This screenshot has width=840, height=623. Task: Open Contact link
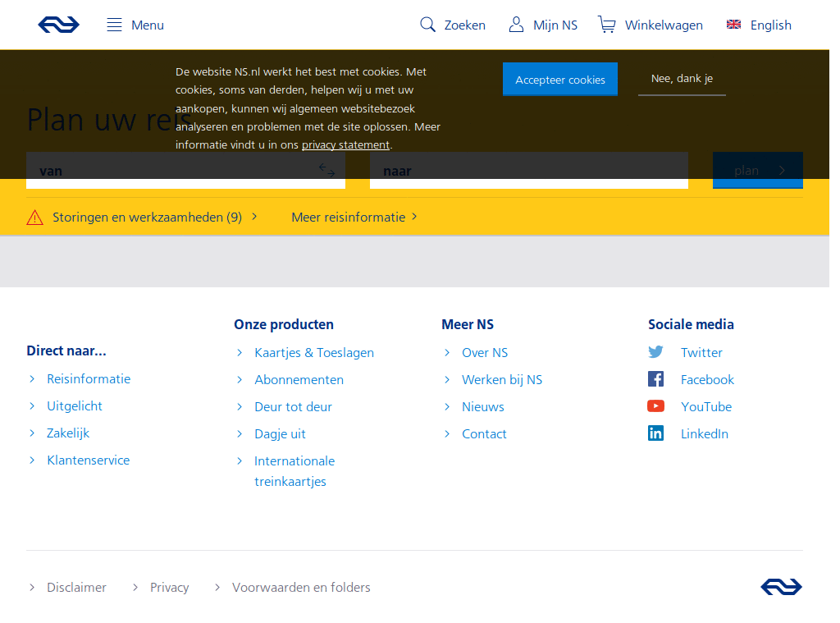point(484,433)
